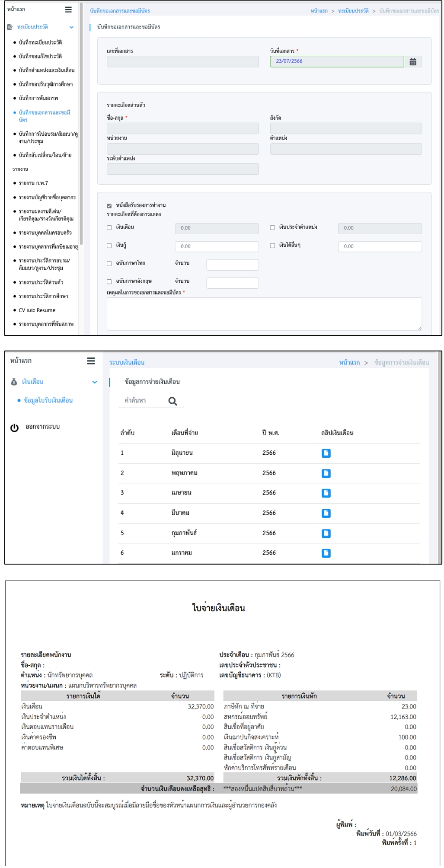Click the เงินได้อื่นๆ amount field
This screenshot has height=868, width=444.
(380, 246)
